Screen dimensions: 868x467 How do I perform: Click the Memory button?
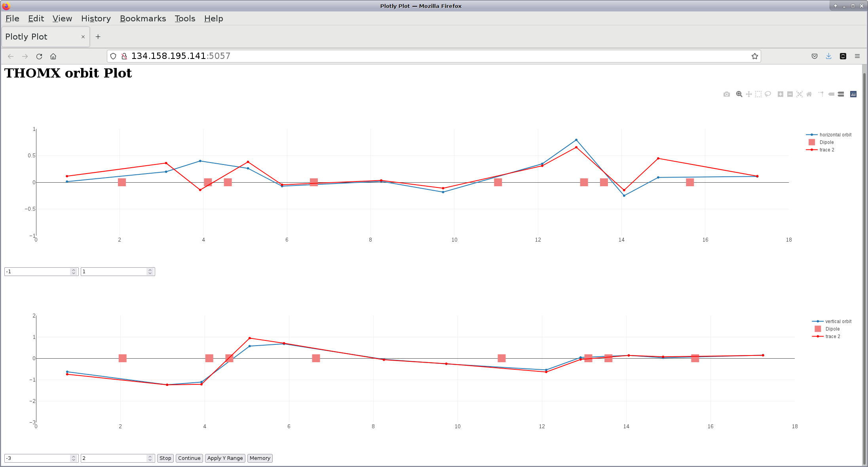tap(260, 458)
